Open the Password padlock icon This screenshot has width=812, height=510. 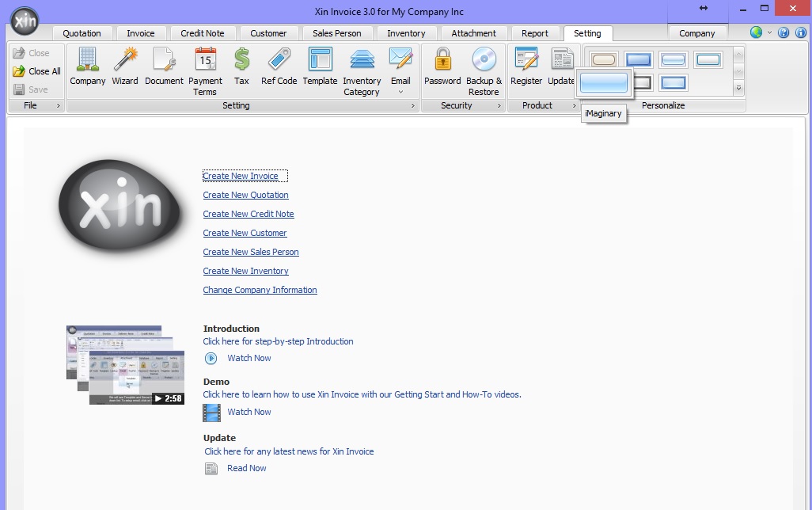442,66
